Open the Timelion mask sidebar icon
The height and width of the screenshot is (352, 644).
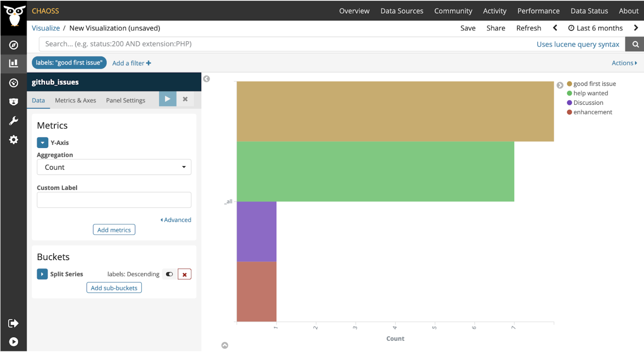point(13,102)
